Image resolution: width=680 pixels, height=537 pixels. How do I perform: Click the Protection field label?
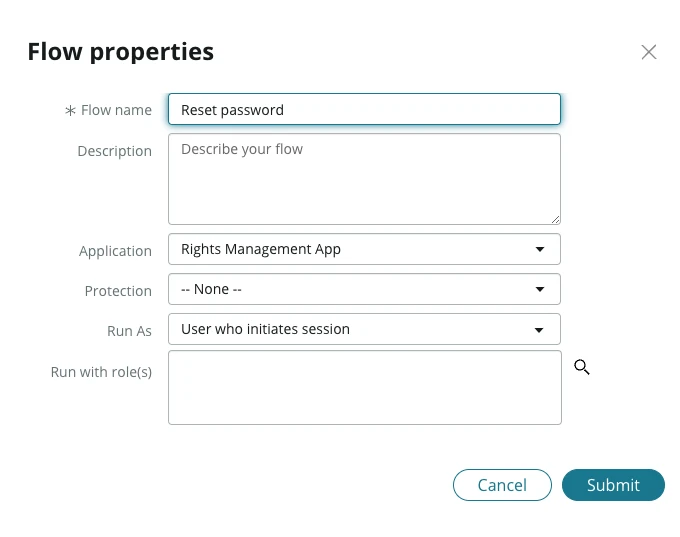point(118,291)
